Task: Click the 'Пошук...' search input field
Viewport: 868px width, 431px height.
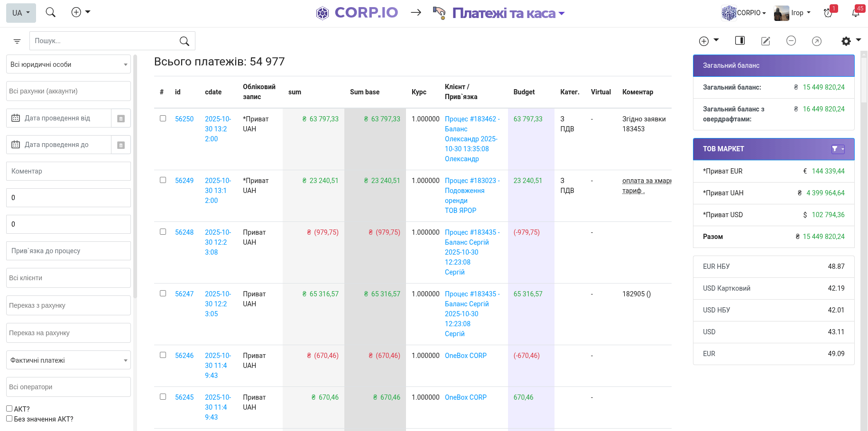Action: [x=103, y=41]
